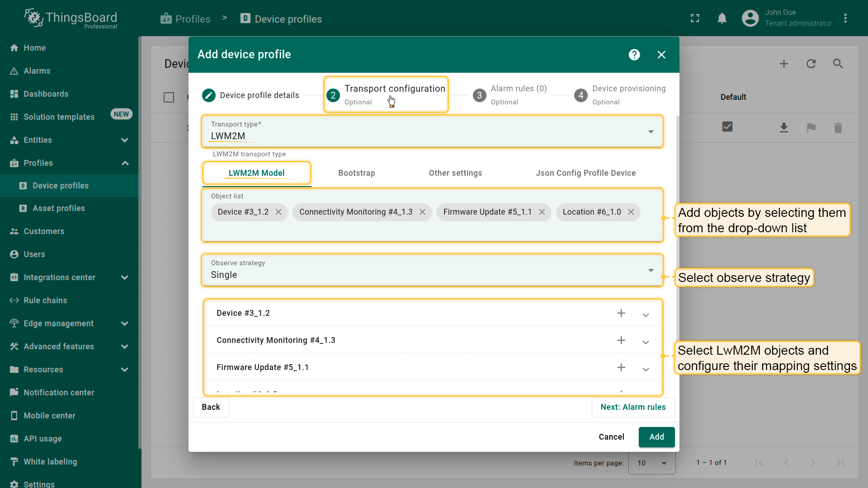Switch to the Bootstrap tab
This screenshot has width=868, height=488.
pyautogui.click(x=356, y=173)
